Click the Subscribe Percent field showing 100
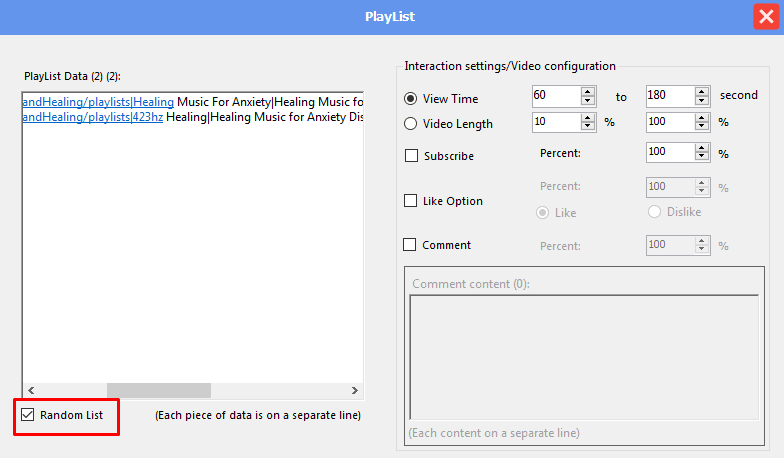 [670, 152]
